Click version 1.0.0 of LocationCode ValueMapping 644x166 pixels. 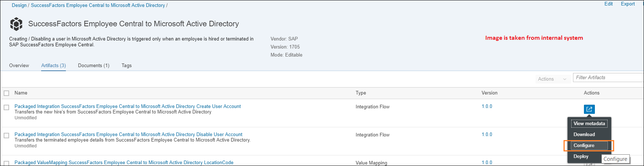(487, 162)
